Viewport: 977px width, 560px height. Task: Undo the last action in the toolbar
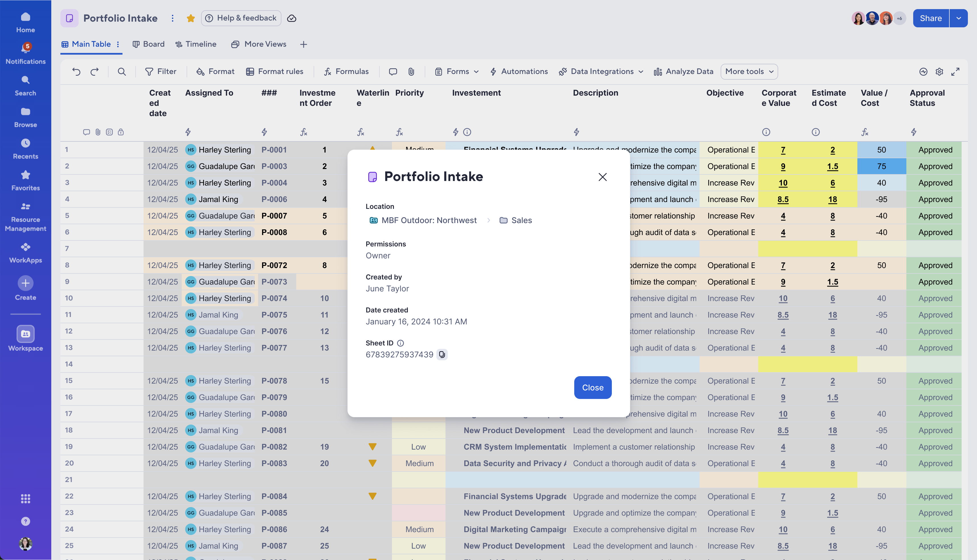click(76, 71)
